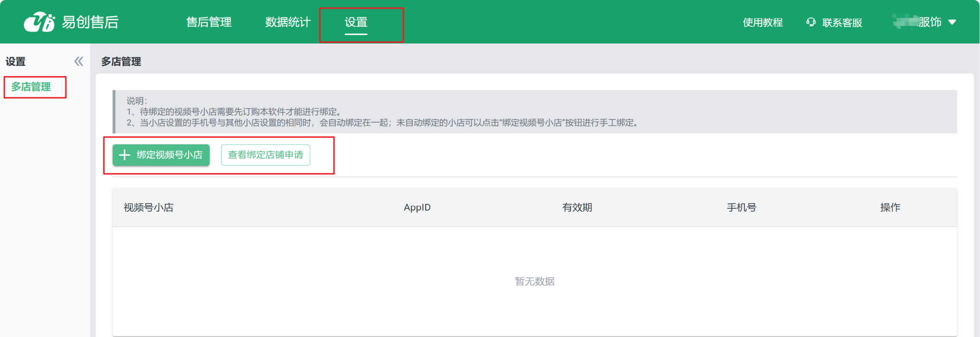Click the 联系客服 text link
Image resolution: width=980 pixels, height=337 pixels.
(842, 22)
